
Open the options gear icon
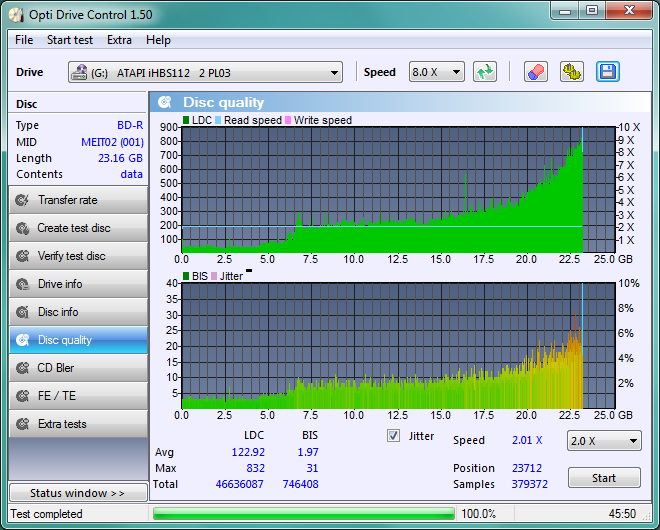click(572, 72)
